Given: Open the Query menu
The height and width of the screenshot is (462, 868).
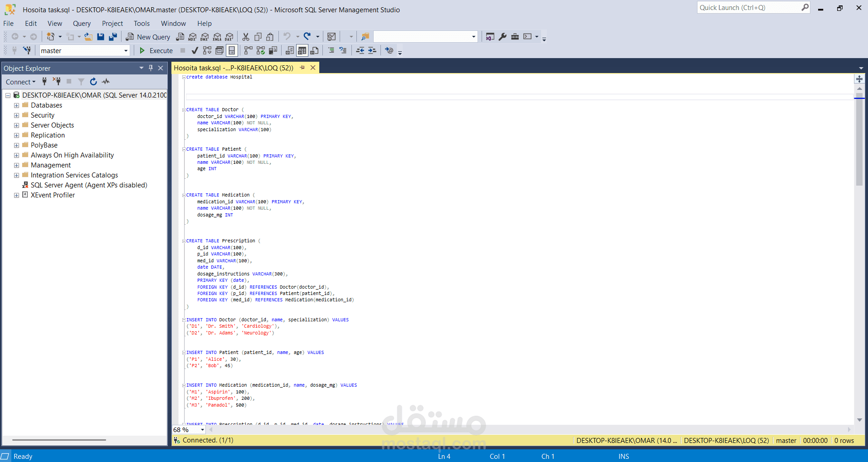Looking at the screenshot, I should 82,23.
